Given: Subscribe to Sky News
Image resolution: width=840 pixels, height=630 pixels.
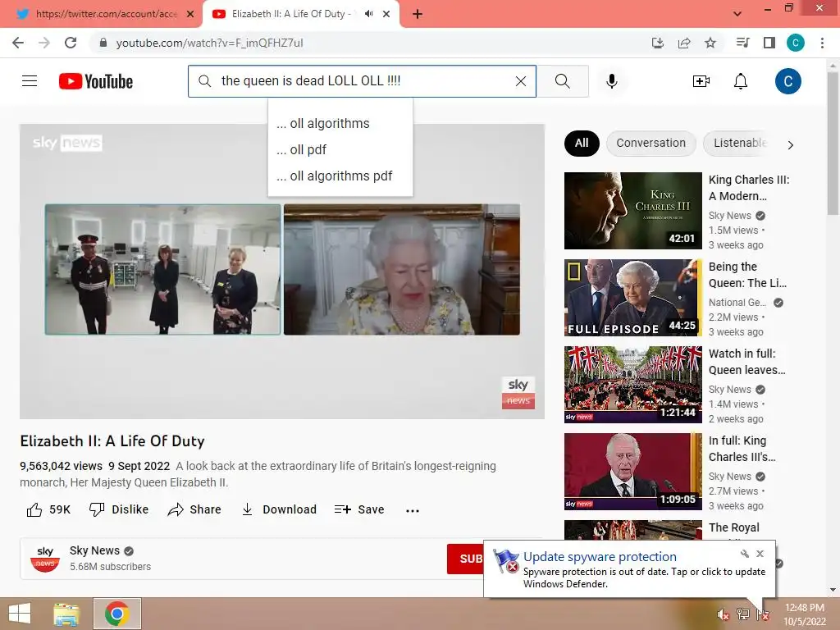Looking at the screenshot, I should (x=466, y=559).
